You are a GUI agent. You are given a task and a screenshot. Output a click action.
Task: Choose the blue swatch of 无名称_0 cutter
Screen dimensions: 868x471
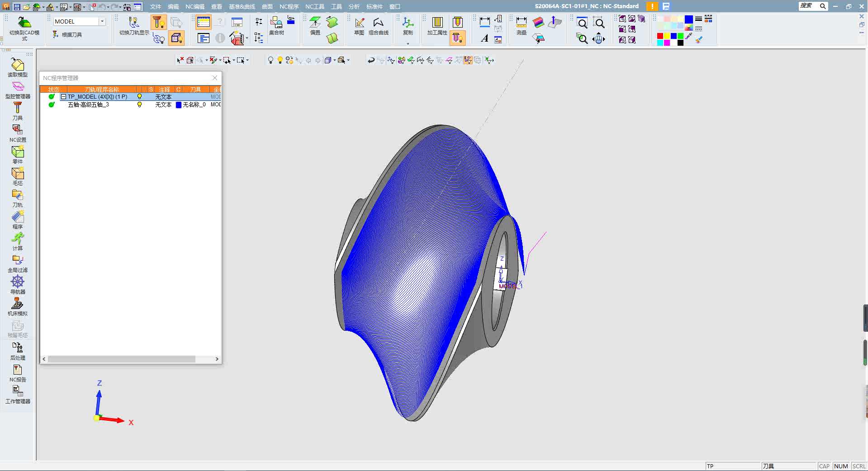tap(179, 105)
